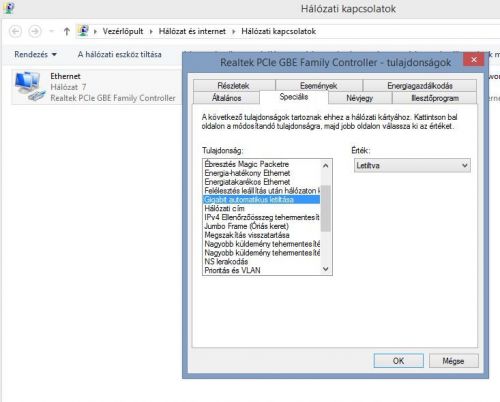500x402 pixels.
Task: Click Vezérlőpult in the breadcrumb
Action: coord(123,31)
